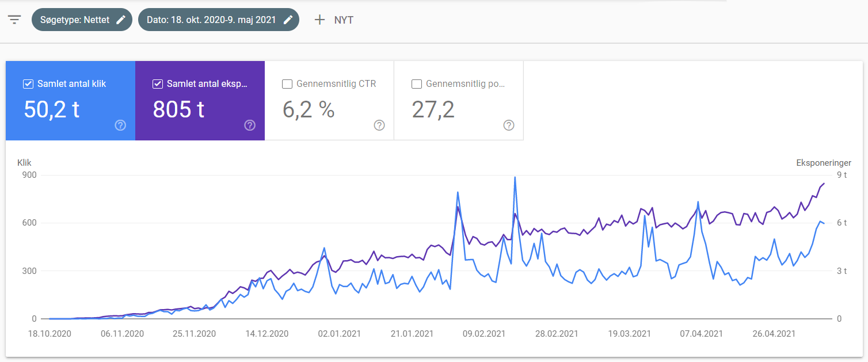The width and height of the screenshot is (868, 362).
Task: Click the 19.03.2021 date label
Action: [x=629, y=333]
